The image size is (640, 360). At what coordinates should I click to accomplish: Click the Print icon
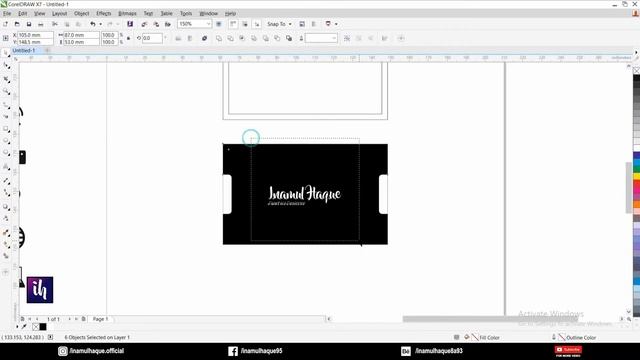tap(40, 24)
